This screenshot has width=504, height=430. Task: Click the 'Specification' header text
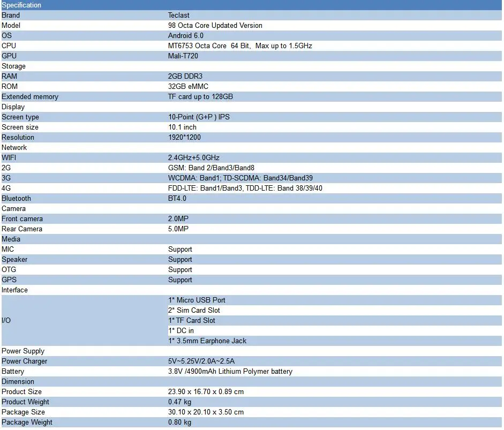(21, 5)
